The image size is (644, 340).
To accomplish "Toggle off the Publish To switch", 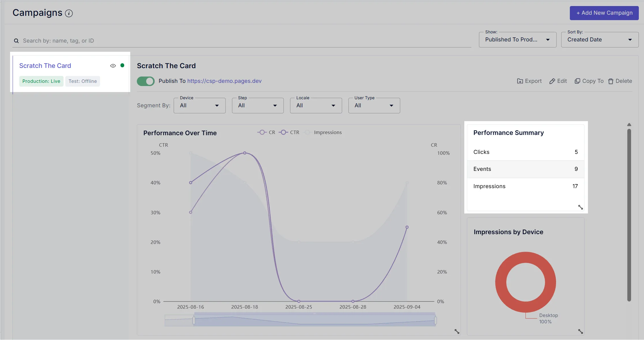I will pos(146,81).
